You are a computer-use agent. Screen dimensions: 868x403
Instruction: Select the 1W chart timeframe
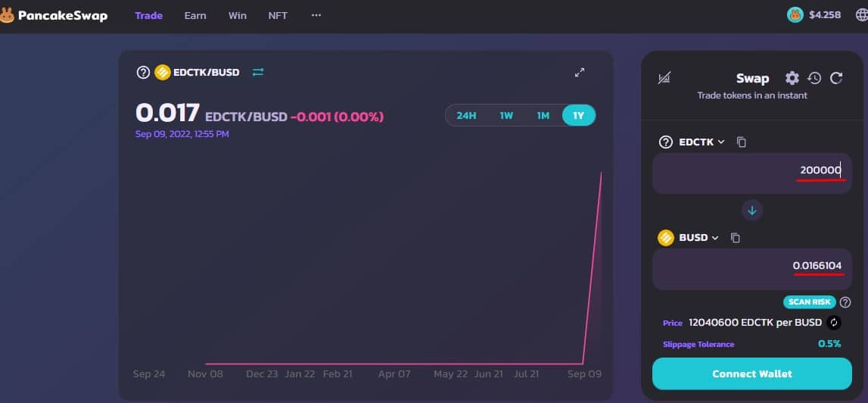coord(506,116)
